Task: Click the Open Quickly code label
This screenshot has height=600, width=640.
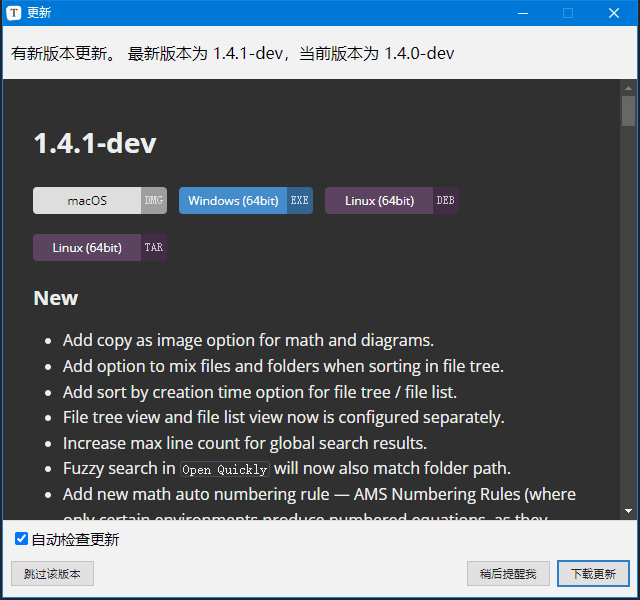Action: [x=224, y=469]
